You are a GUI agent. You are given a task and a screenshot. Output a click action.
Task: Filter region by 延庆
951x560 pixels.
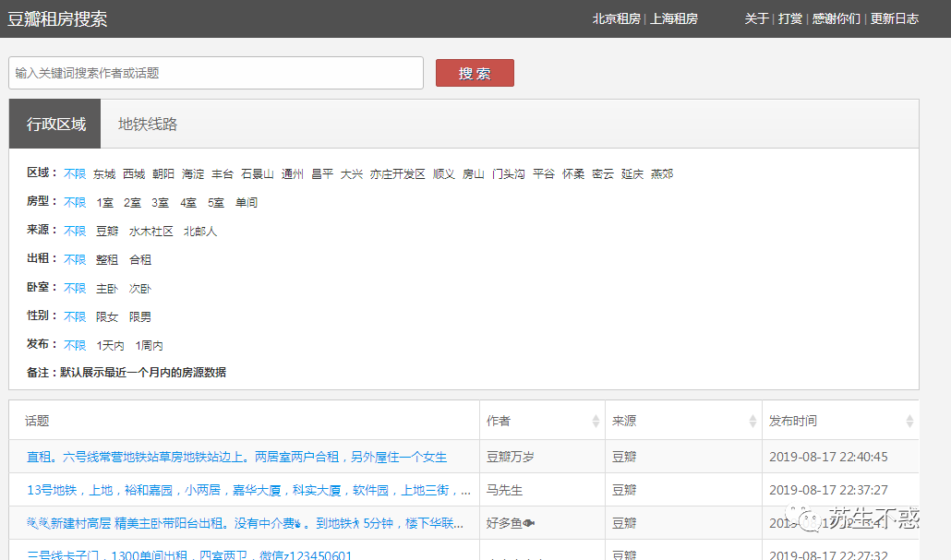pyautogui.click(x=632, y=174)
